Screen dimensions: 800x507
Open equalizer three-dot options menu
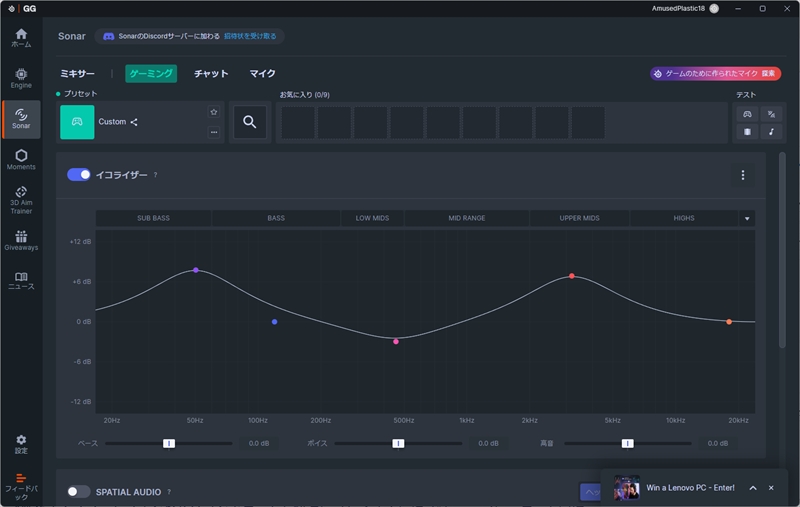point(742,175)
